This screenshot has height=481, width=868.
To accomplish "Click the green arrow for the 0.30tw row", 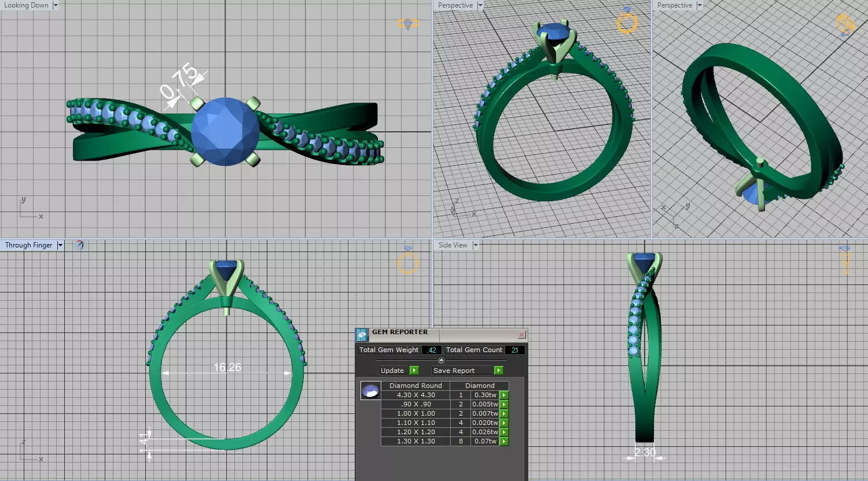I will pyautogui.click(x=504, y=395).
